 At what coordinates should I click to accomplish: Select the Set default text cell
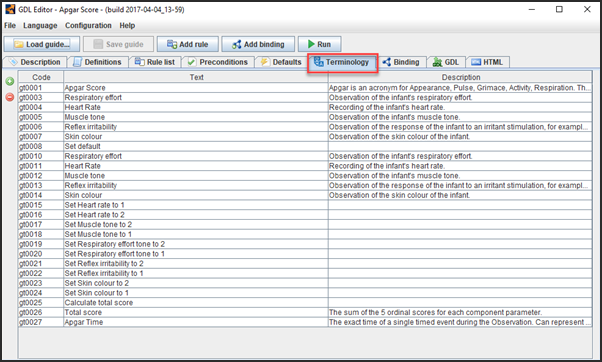pyautogui.click(x=196, y=146)
